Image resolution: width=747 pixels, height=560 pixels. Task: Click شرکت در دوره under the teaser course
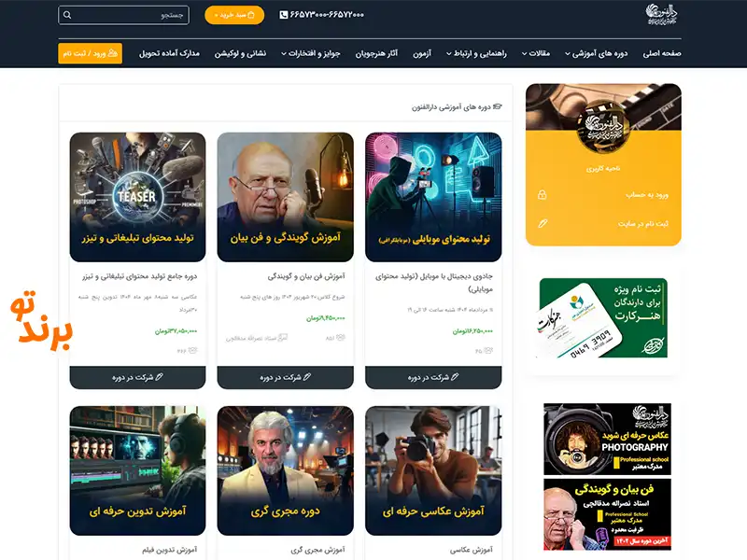coord(137,378)
